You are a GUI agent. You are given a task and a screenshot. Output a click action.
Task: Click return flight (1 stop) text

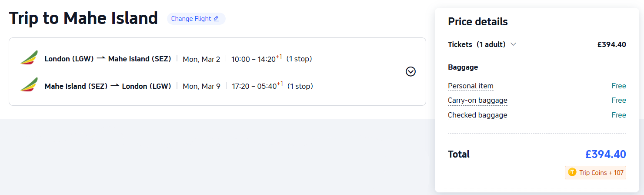(300, 86)
